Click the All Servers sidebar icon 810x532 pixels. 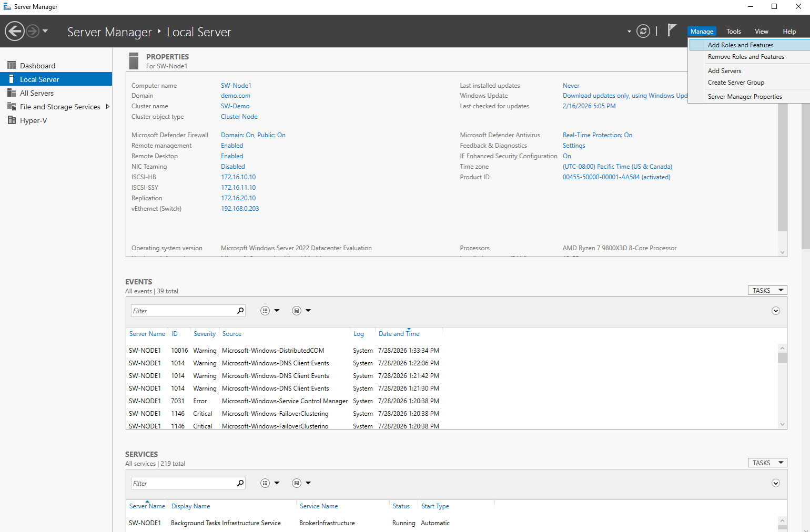click(x=12, y=93)
